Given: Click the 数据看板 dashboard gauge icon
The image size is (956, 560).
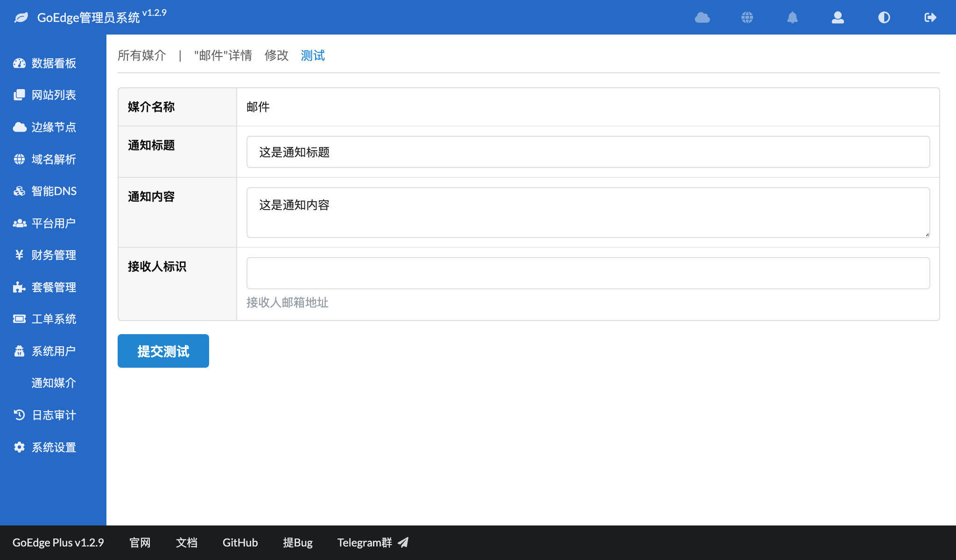Looking at the screenshot, I should tap(19, 63).
